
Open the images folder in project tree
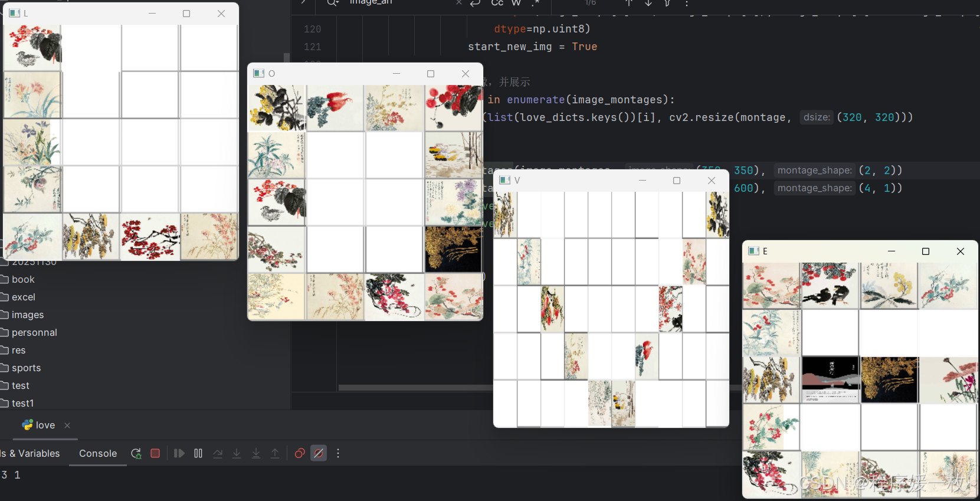[28, 315]
